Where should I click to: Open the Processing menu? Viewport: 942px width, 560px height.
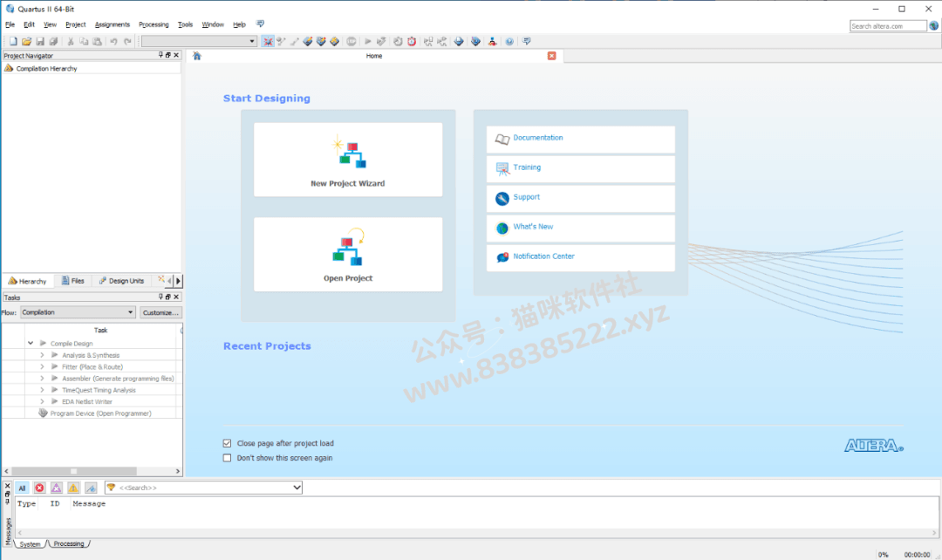coord(154,24)
